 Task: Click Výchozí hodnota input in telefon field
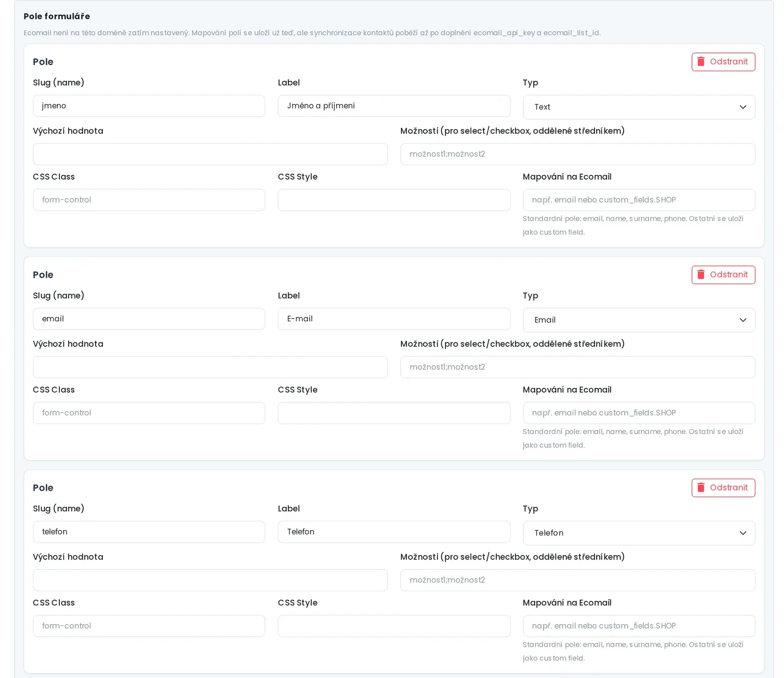click(x=210, y=581)
